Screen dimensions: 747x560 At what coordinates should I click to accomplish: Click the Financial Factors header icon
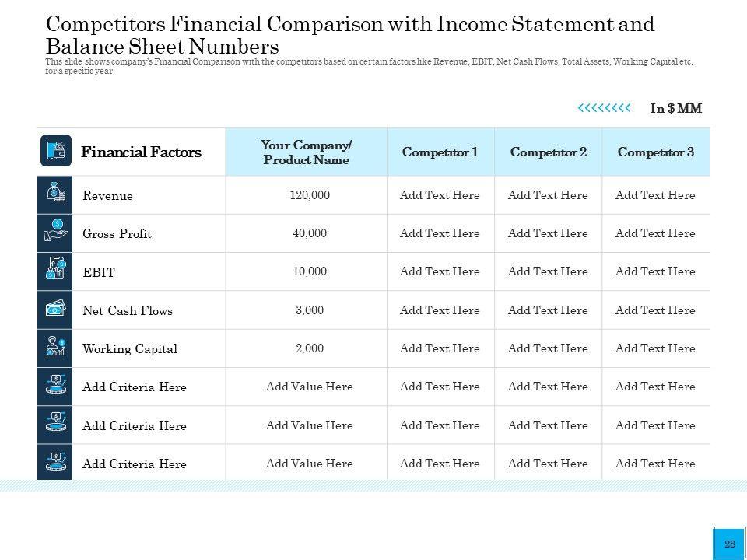pyautogui.click(x=56, y=151)
